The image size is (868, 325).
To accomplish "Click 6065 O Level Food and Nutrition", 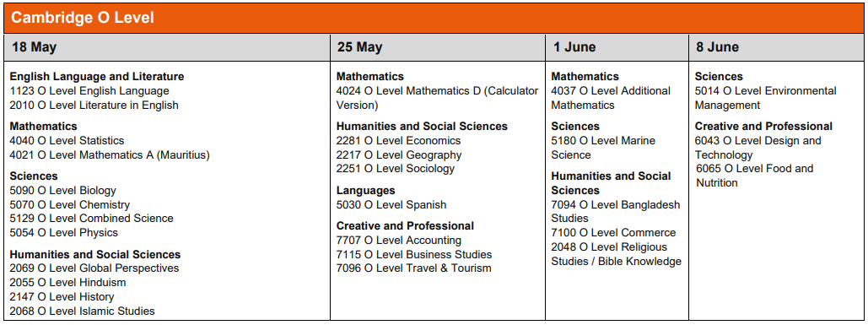I will click(754, 176).
